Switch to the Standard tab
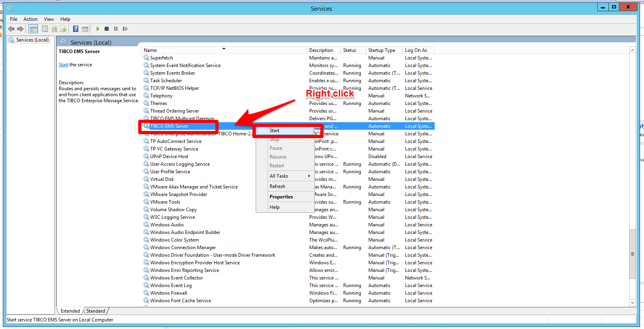644x329 pixels. tap(95, 311)
